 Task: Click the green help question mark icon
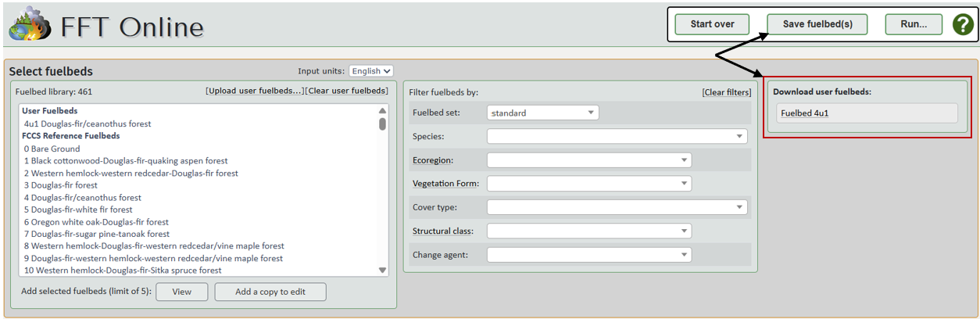[962, 24]
